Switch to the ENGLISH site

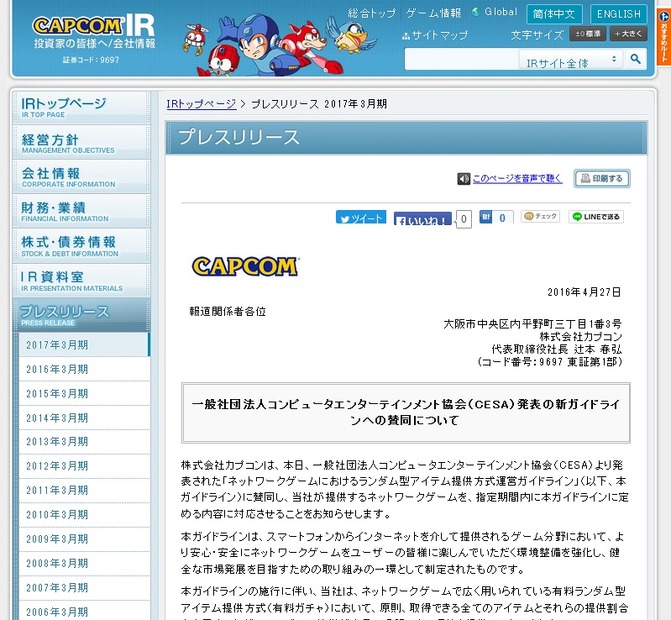618,14
